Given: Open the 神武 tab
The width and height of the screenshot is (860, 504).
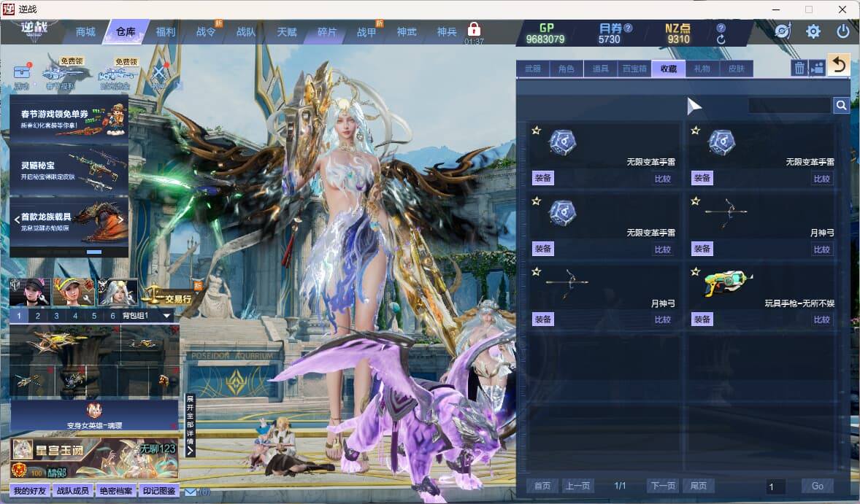Looking at the screenshot, I should [x=407, y=32].
